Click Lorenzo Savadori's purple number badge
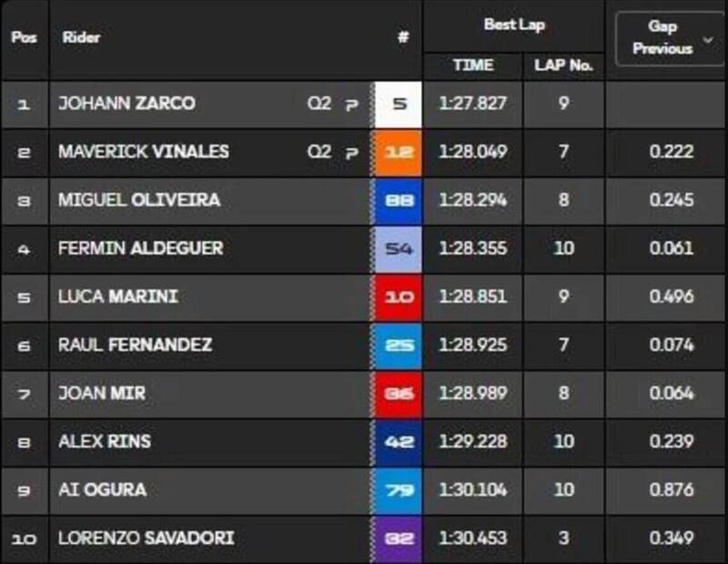728x564 pixels. 398,539
